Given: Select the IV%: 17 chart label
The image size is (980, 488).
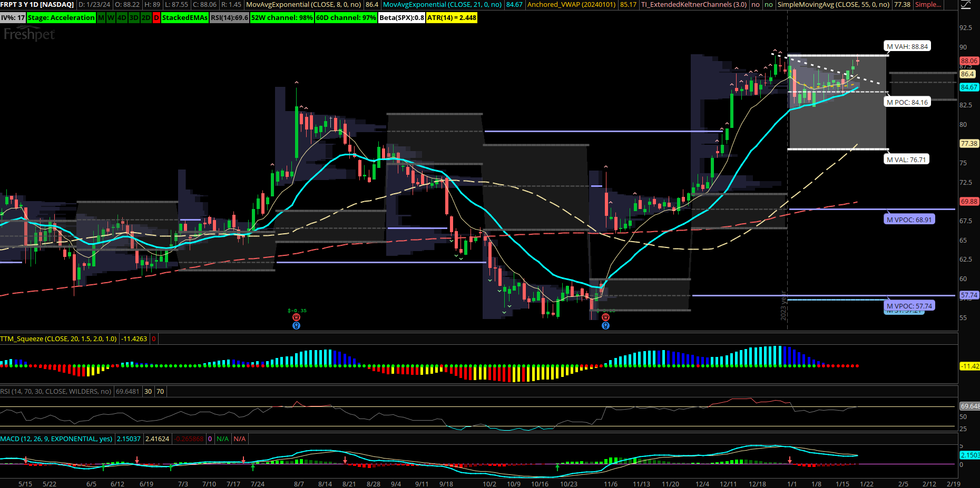Looking at the screenshot, I should pos(13,17).
